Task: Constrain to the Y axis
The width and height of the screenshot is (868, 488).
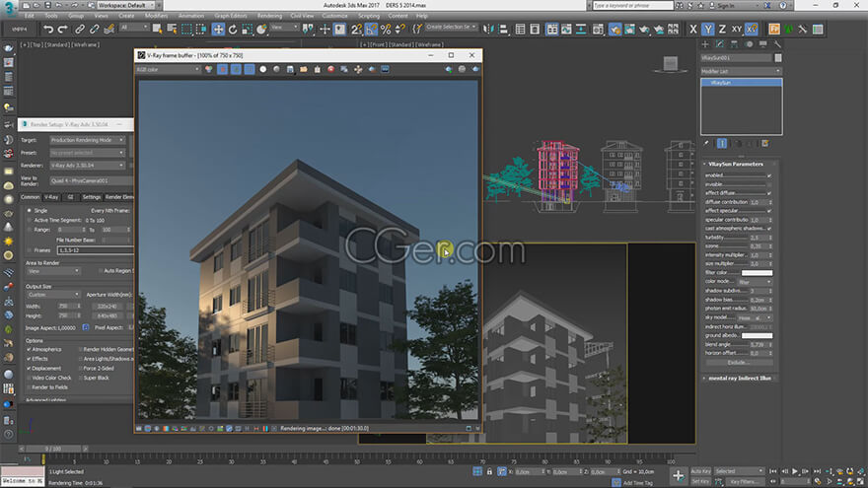Action: point(707,29)
